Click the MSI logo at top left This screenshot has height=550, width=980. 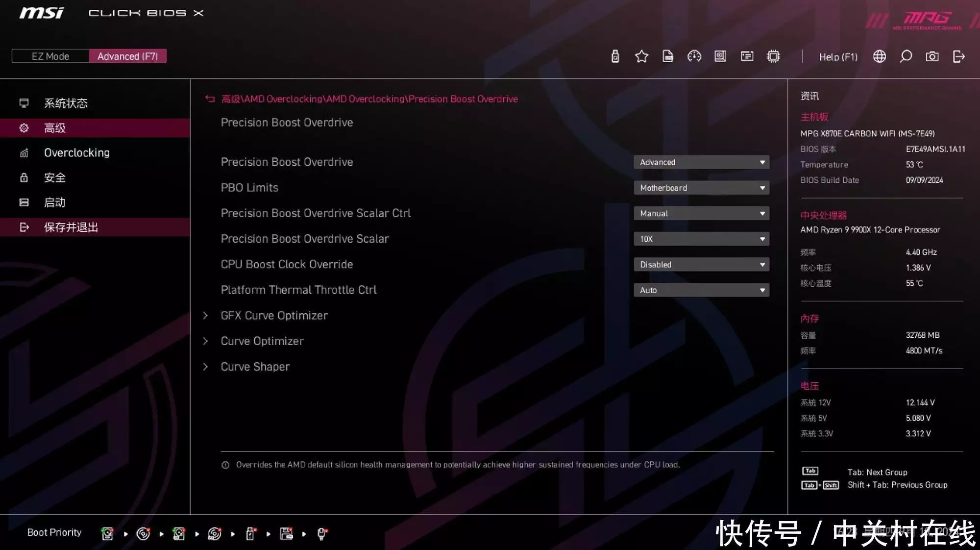coord(42,13)
